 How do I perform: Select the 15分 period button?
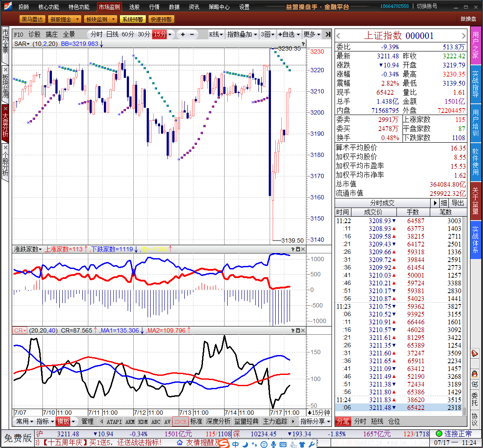click(x=160, y=35)
